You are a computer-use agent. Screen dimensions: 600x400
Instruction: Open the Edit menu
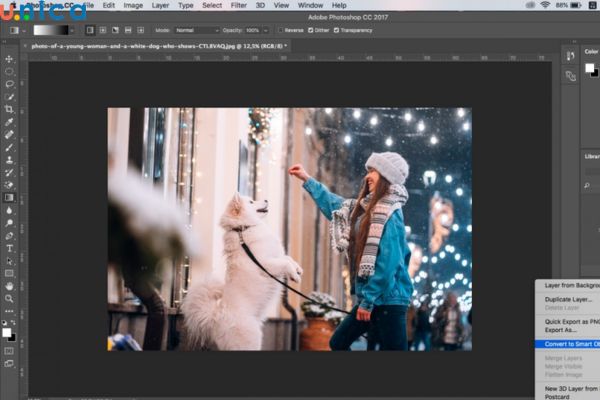click(x=109, y=5)
